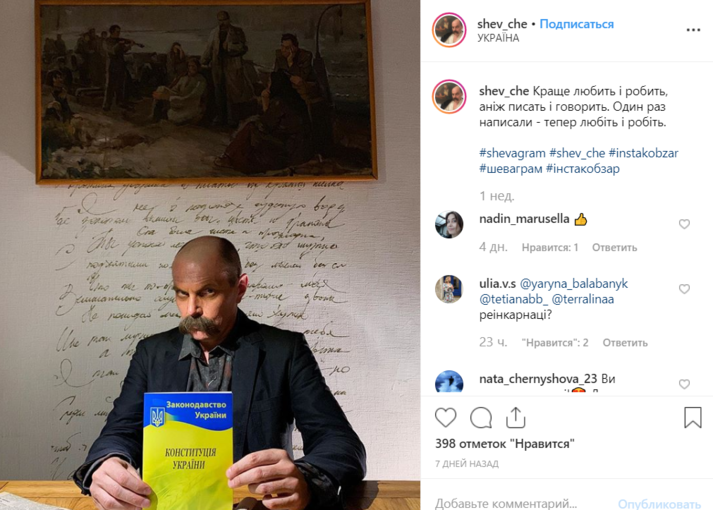This screenshot has height=510, width=713.
Task: Open comments with the speech bubble icon
Action: [481, 418]
